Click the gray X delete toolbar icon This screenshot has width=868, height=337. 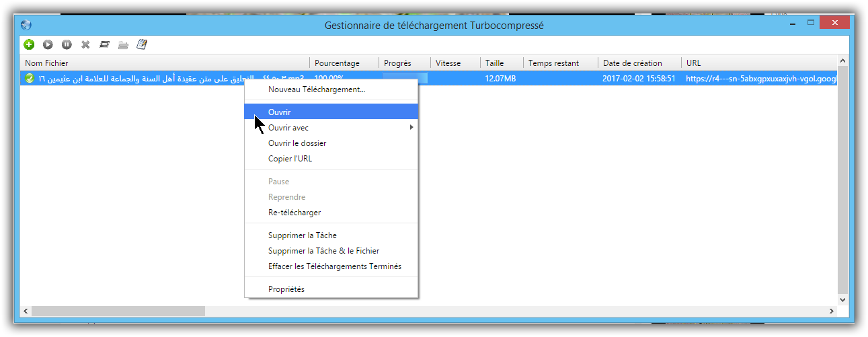click(85, 44)
